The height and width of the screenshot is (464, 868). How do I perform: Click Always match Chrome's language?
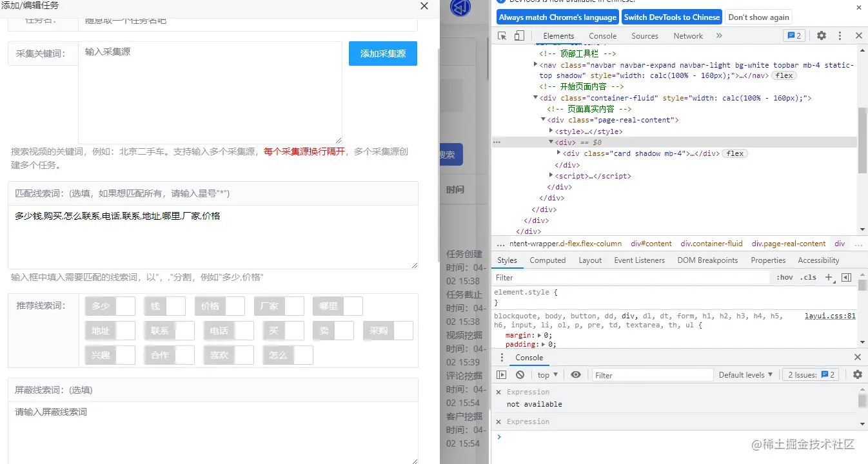(x=557, y=17)
